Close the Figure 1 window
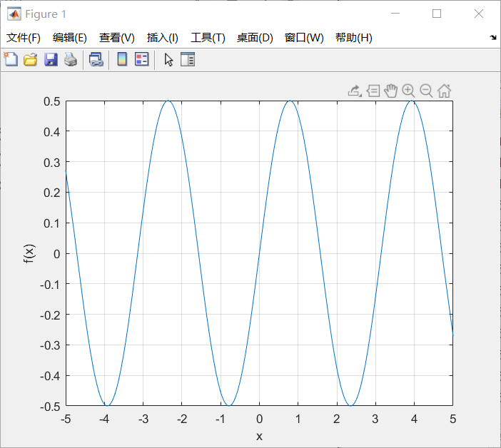 click(479, 14)
